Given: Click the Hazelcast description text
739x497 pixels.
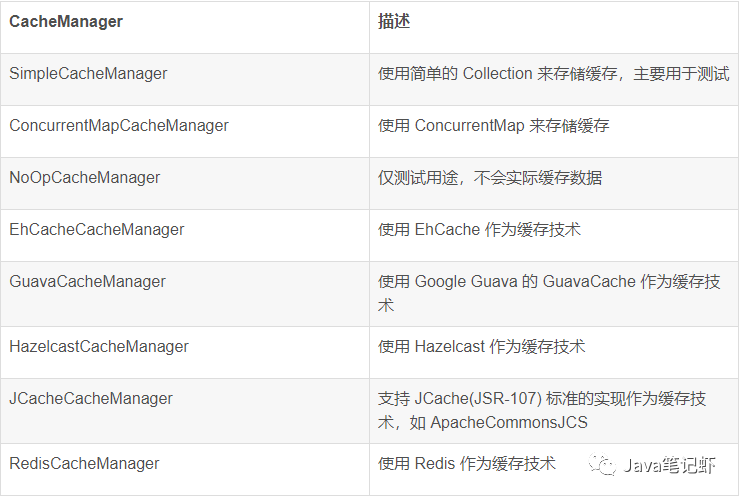Looking at the screenshot, I should [x=481, y=347].
